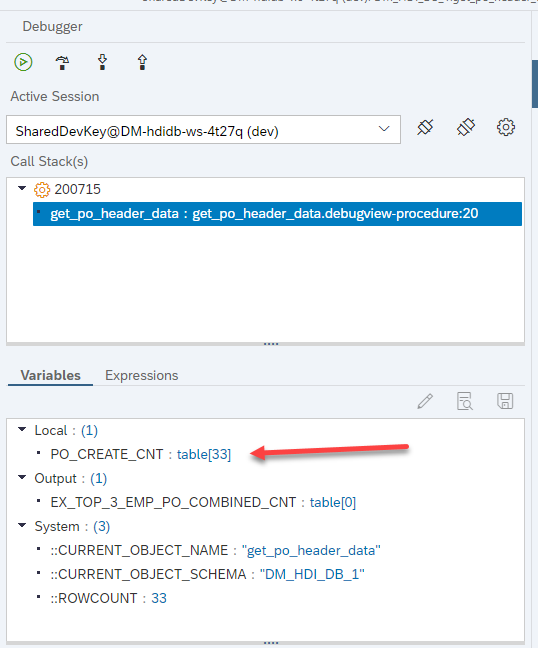Click the Step Into down-arrow icon
The image size is (538, 648).
pos(102,62)
